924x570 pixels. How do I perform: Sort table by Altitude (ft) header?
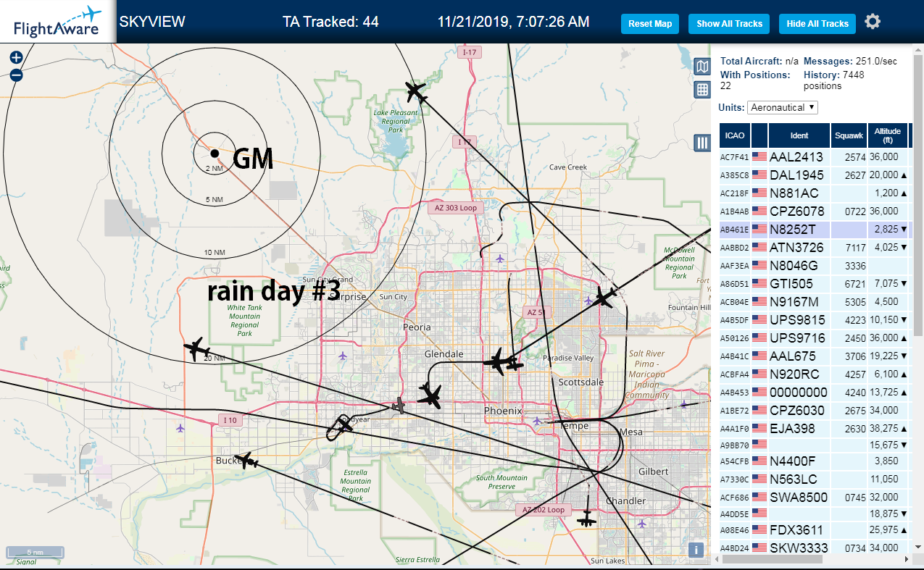click(888, 135)
